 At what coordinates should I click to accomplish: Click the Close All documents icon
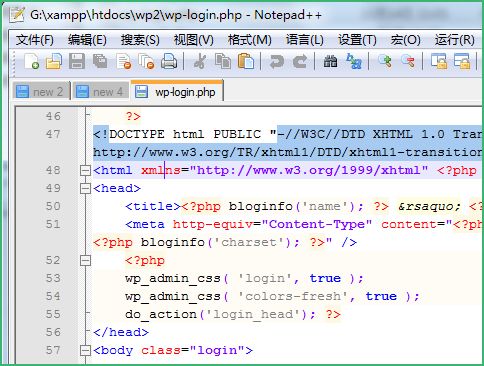click(146, 61)
